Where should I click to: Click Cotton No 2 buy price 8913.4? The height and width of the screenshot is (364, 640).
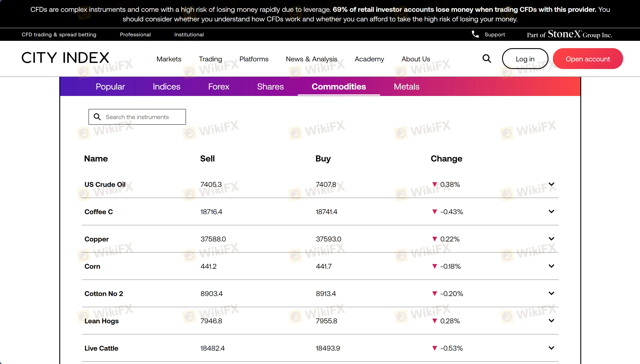coord(326,294)
